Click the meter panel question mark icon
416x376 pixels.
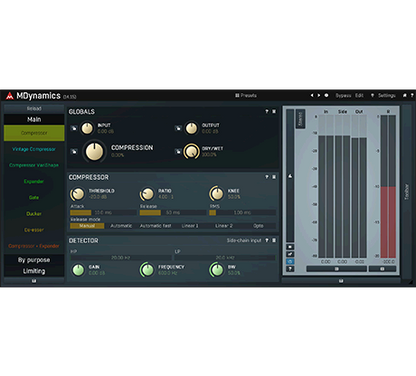click(x=290, y=269)
